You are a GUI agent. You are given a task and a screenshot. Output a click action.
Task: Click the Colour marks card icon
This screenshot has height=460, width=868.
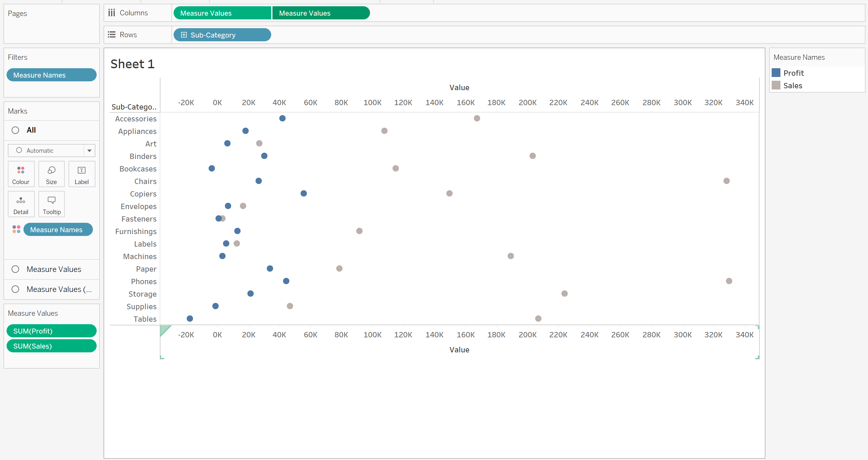21,171
